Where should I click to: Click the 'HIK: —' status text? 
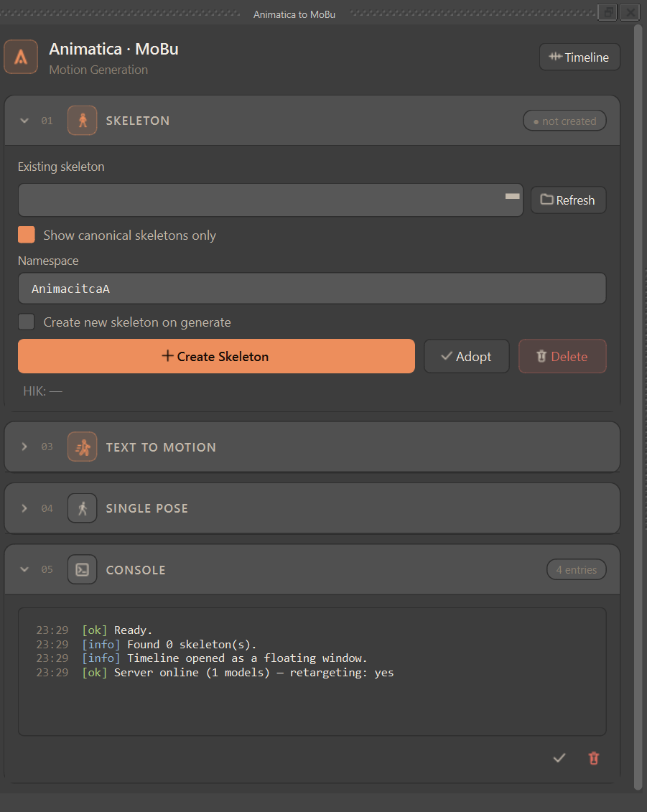(x=42, y=391)
